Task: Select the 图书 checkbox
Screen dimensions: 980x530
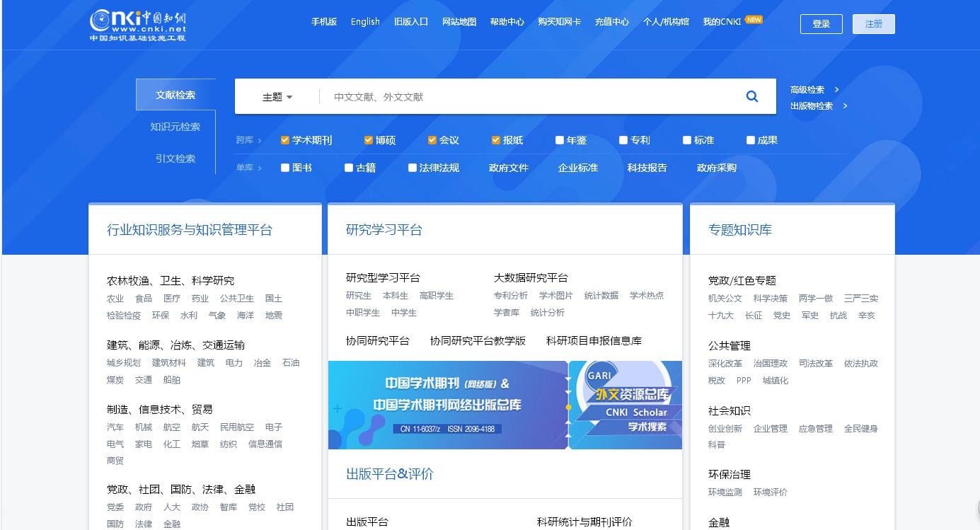Action: (285, 168)
